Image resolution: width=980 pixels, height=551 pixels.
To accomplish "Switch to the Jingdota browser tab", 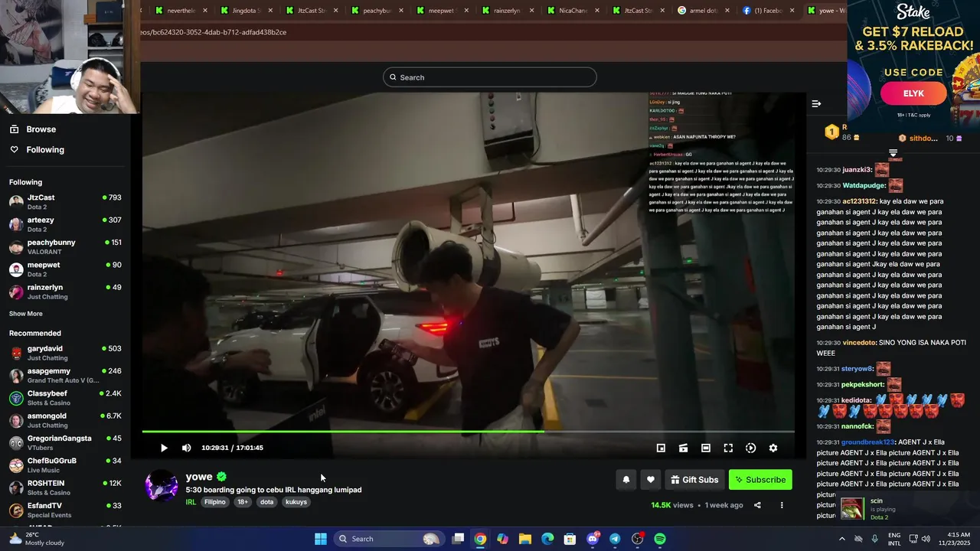I will [247, 11].
